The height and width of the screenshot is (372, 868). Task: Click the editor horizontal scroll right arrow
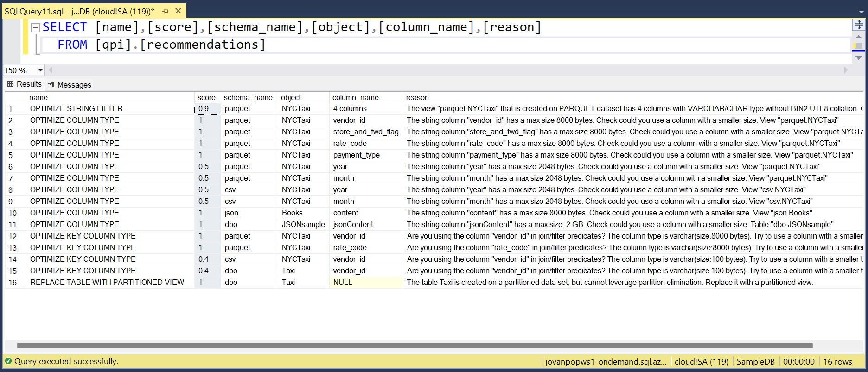coord(846,70)
